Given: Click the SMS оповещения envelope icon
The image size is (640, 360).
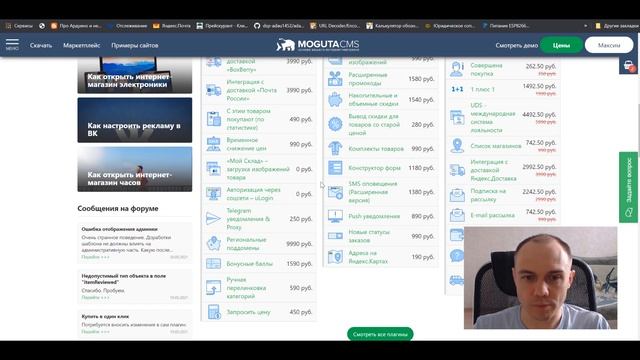Looking at the screenshot, I should click(335, 192).
